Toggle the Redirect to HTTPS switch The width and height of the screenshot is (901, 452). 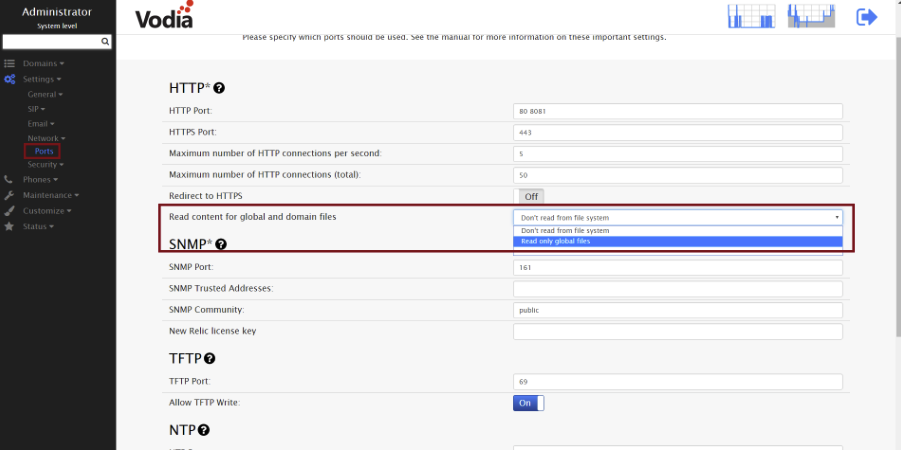(529, 196)
